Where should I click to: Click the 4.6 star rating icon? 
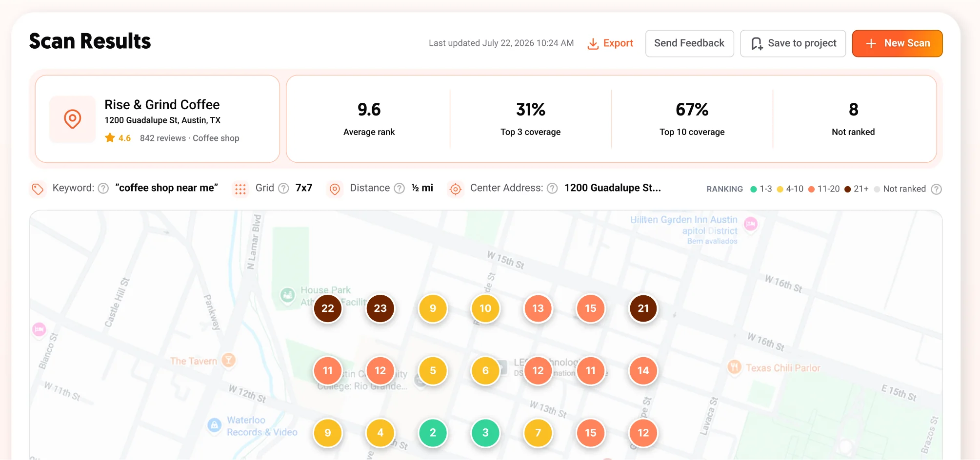tap(110, 138)
